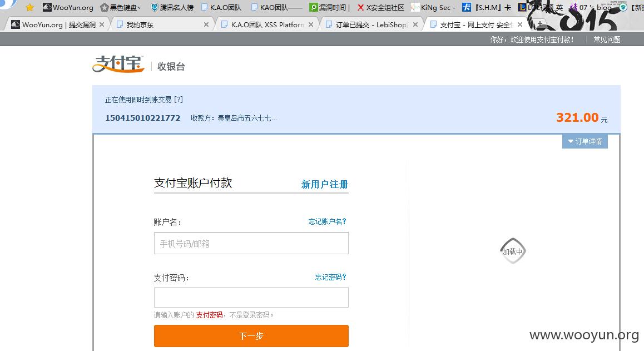Click the red 支付密码 hint text
The image size is (644, 351).
pos(209,315)
